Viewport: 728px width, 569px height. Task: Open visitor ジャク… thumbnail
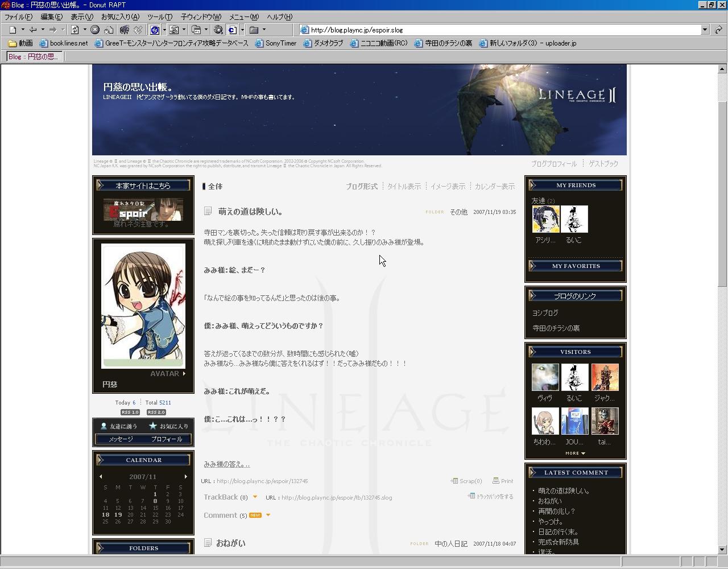[605, 377]
